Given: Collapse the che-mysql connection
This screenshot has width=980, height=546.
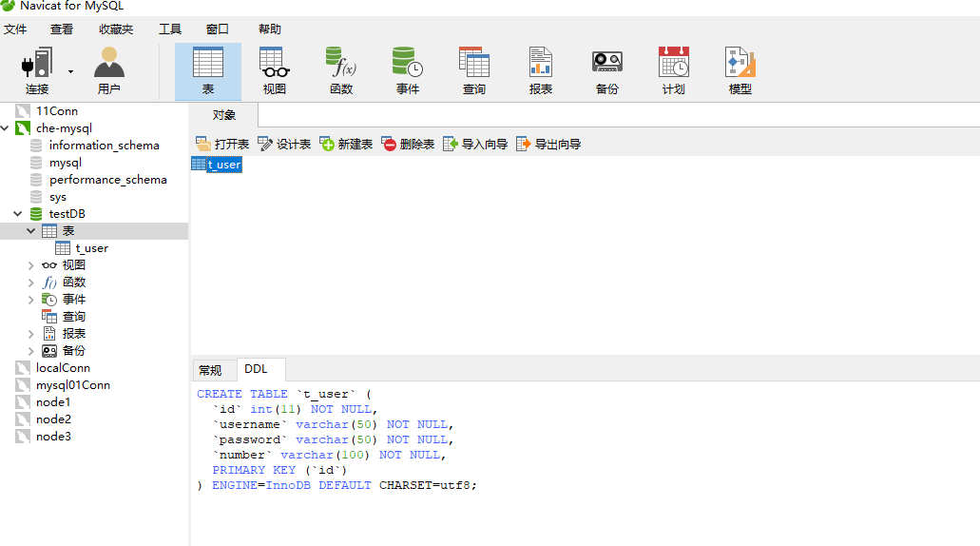Looking at the screenshot, I should [x=5, y=128].
